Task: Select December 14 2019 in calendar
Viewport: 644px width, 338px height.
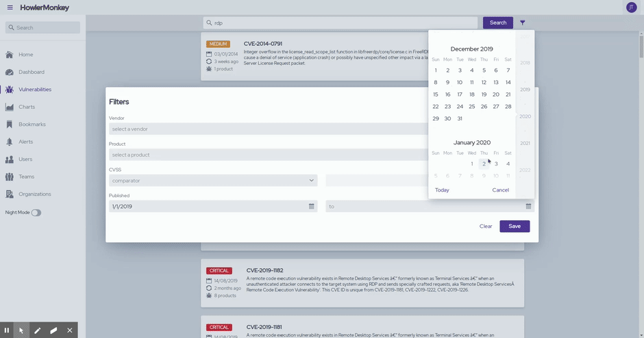Action: point(508,83)
